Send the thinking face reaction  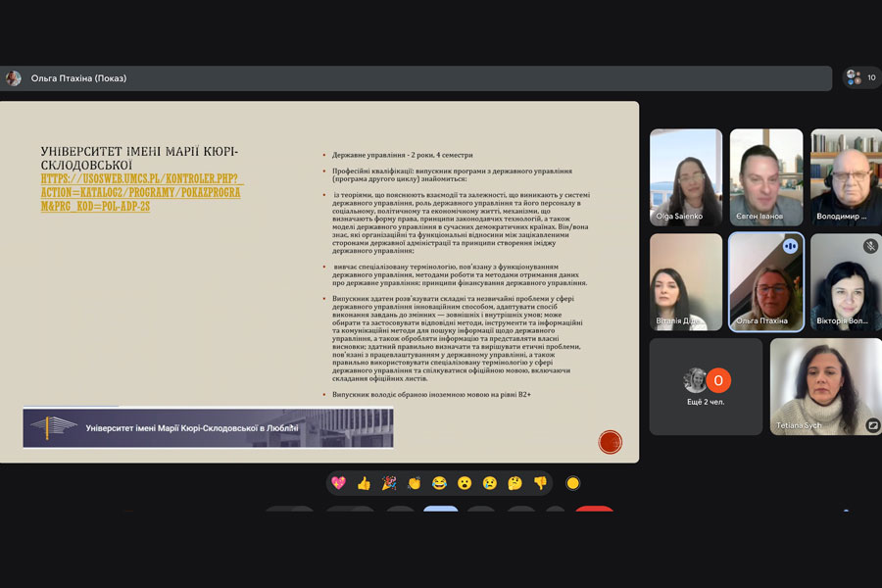tap(515, 483)
